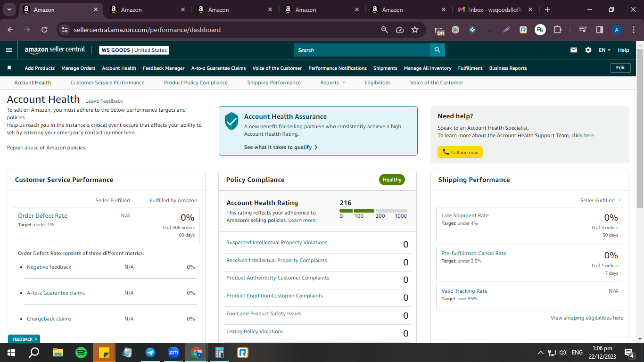Click the Edit navigation button

[x=620, y=68]
